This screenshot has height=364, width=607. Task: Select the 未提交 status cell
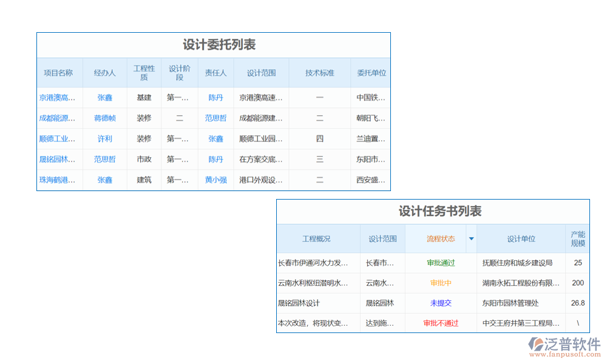pos(441,303)
